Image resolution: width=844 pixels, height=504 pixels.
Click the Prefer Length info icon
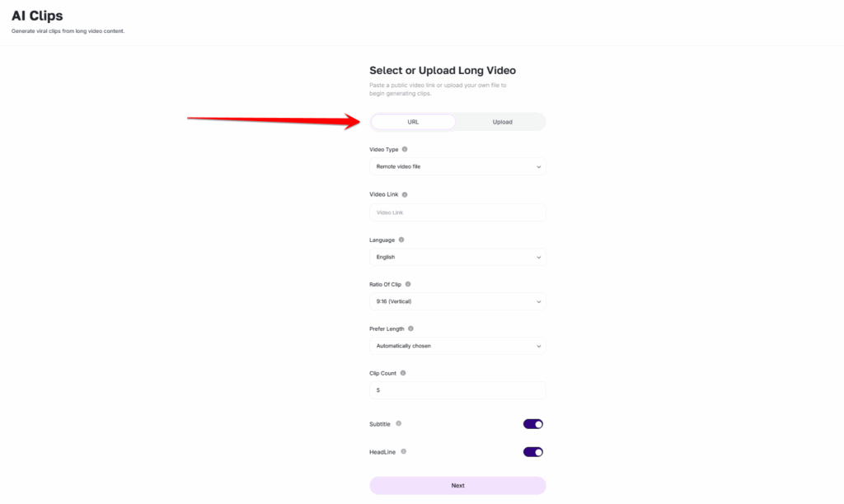click(x=410, y=329)
